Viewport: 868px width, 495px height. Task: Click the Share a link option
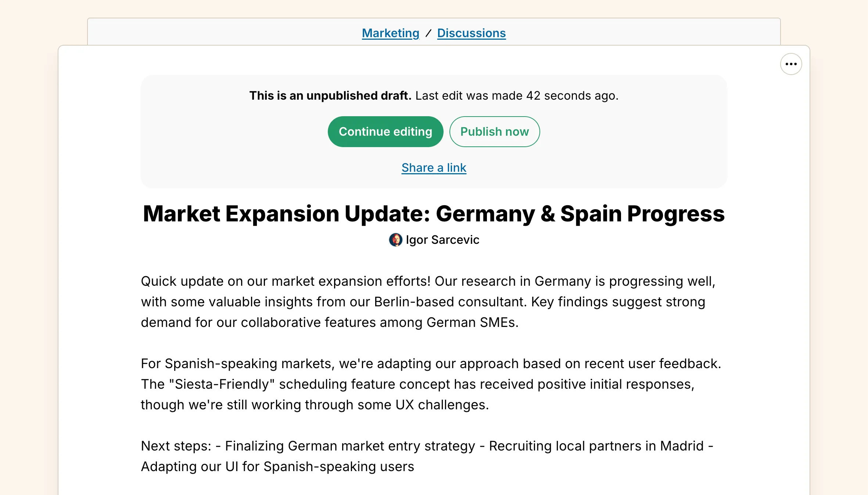point(434,168)
